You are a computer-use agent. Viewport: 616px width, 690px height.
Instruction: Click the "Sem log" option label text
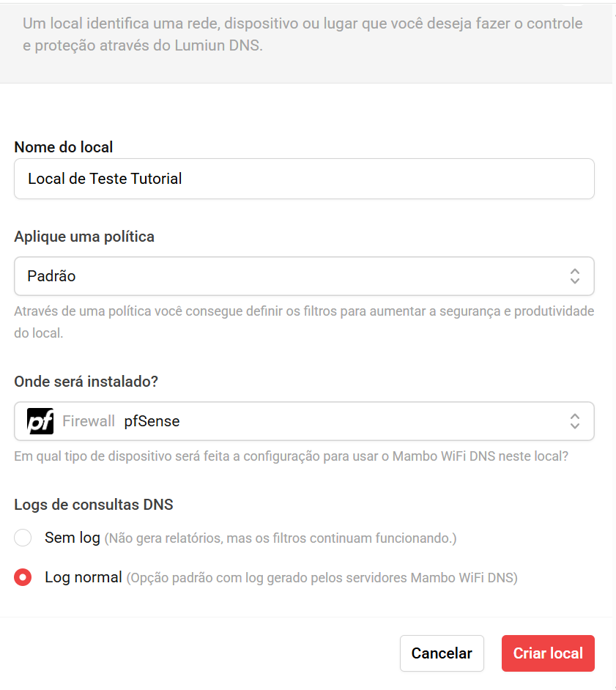tap(72, 538)
